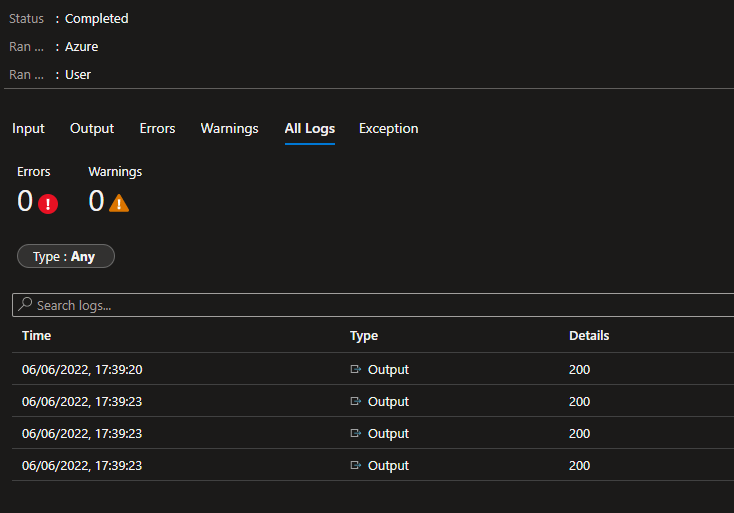View the Exception tab
This screenshot has width=734, height=513.
tap(388, 129)
